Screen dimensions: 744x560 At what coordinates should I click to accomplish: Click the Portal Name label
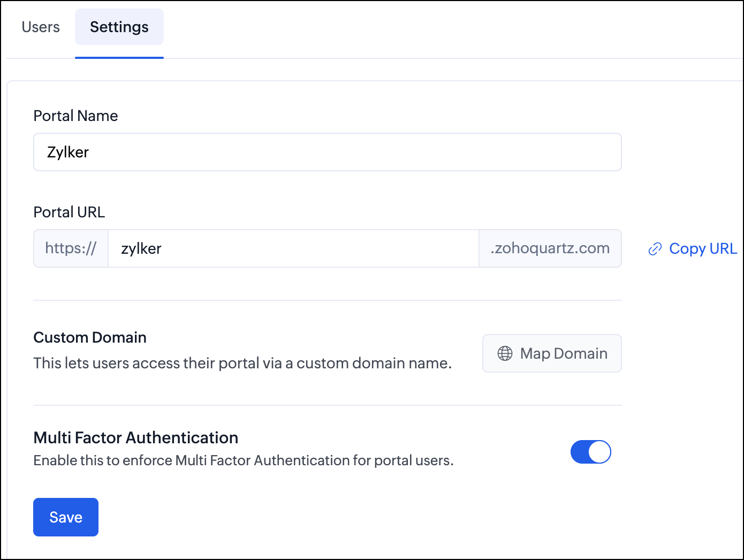(75, 116)
